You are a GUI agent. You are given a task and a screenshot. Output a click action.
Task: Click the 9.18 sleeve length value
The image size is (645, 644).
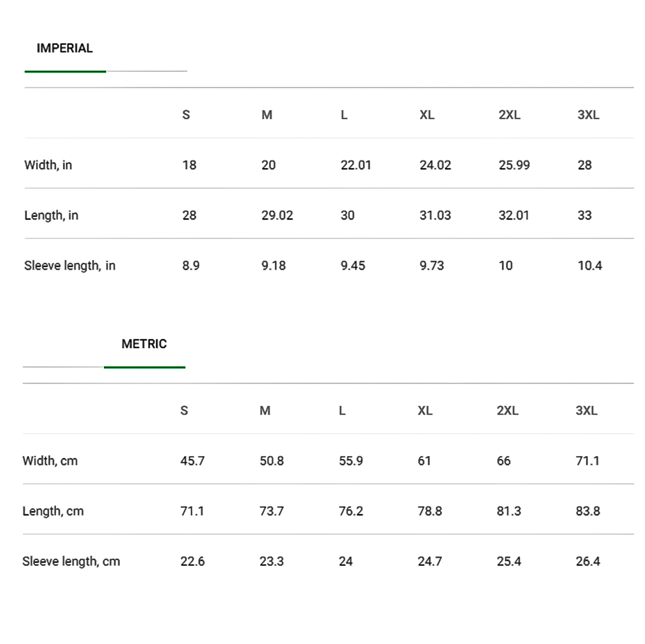(274, 265)
